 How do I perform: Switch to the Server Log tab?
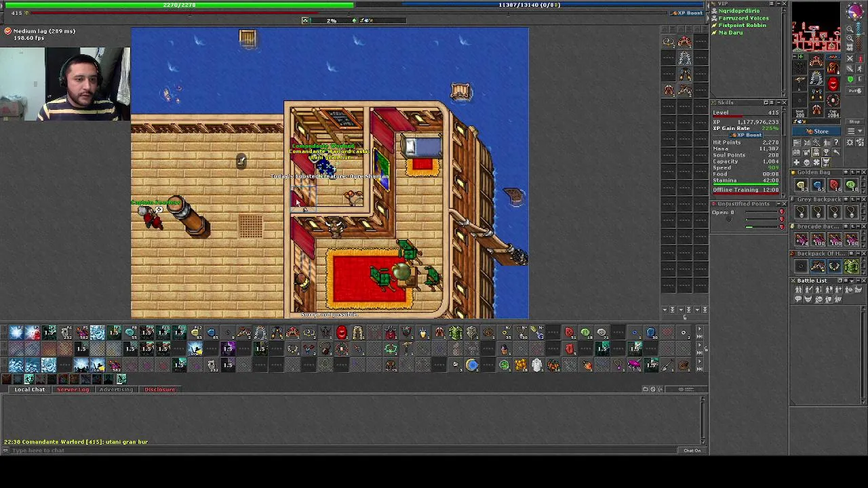click(73, 389)
